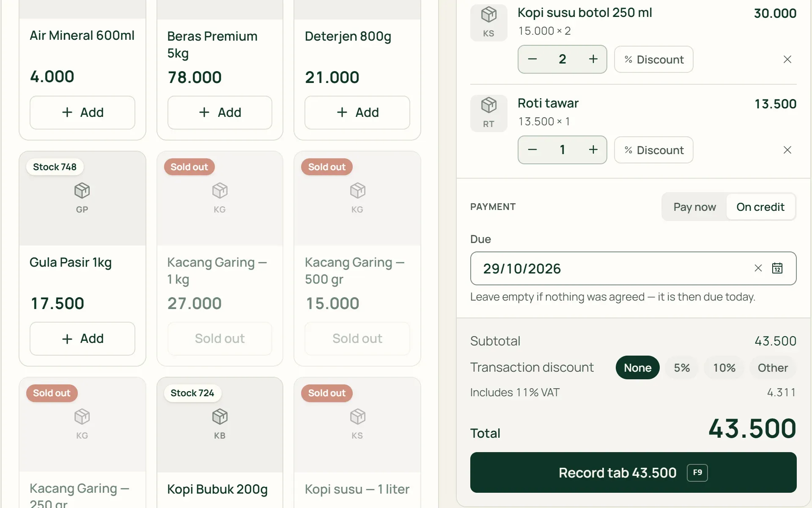Click the Includes 11% VAT label

515,392
